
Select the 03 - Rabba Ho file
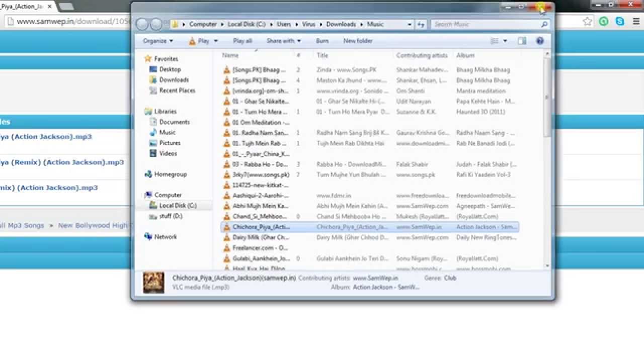click(261, 164)
